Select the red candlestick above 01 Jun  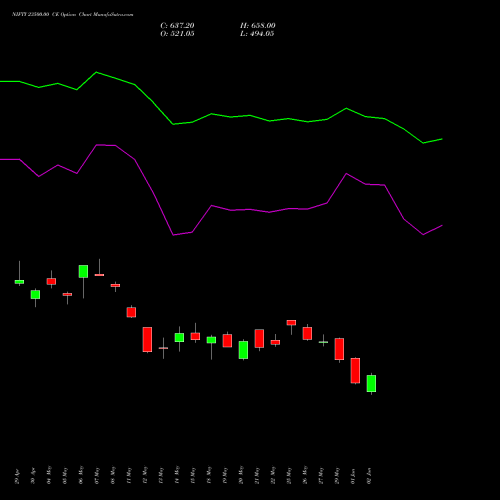point(355,371)
